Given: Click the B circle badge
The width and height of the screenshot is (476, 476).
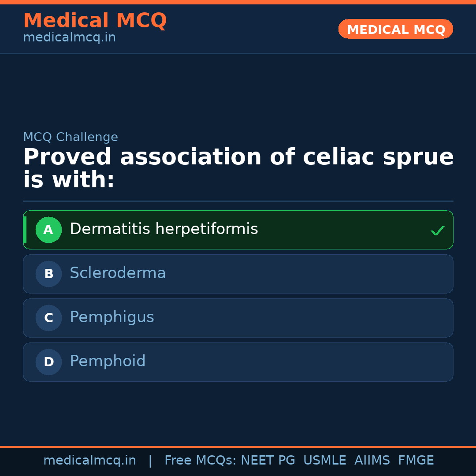Looking at the screenshot, I should [x=48, y=274].
